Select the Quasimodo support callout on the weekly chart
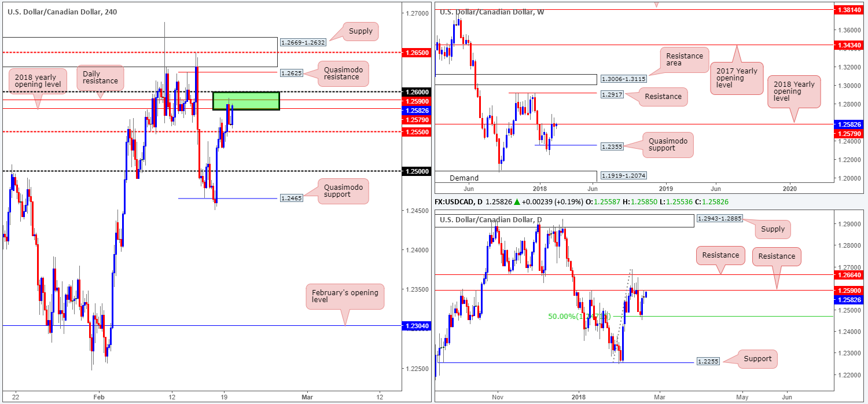 [668, 145]
